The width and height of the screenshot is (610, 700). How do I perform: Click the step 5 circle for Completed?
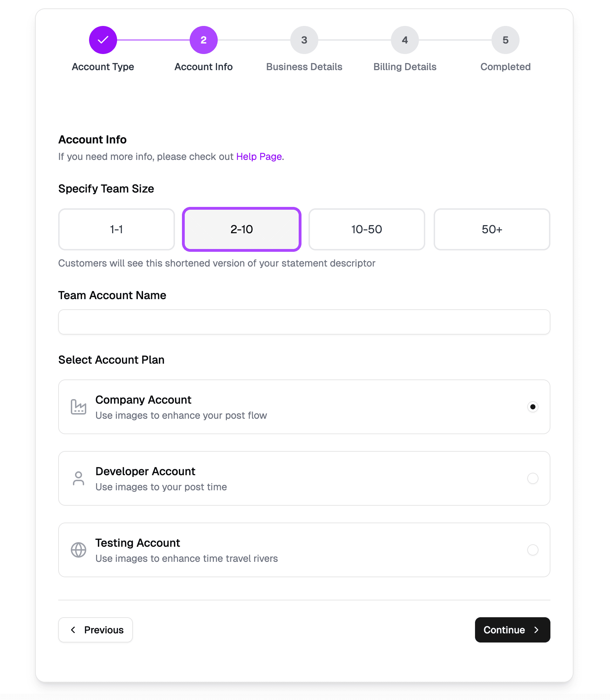(x=505, y=40)
